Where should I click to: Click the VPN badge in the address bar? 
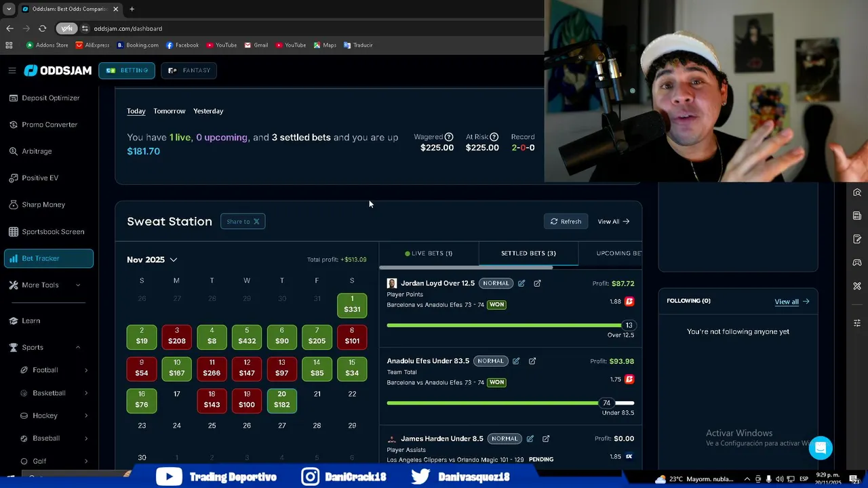coord(66,28)
